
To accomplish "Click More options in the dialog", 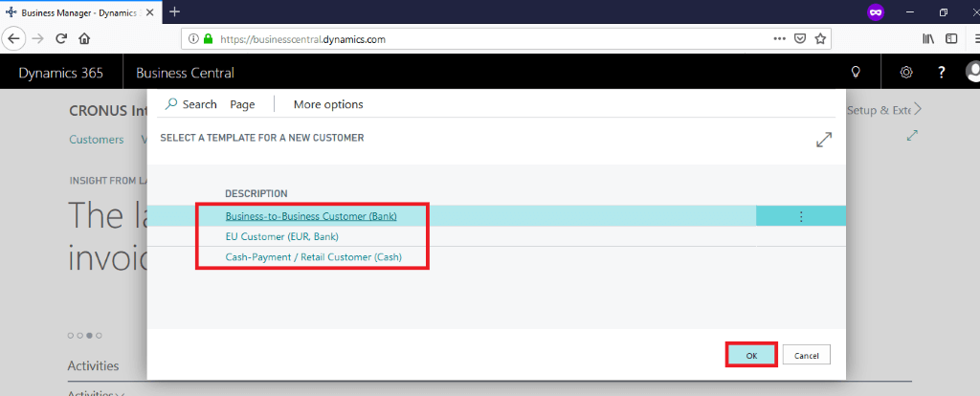I will pyautogui.click(x=328, y=104).
